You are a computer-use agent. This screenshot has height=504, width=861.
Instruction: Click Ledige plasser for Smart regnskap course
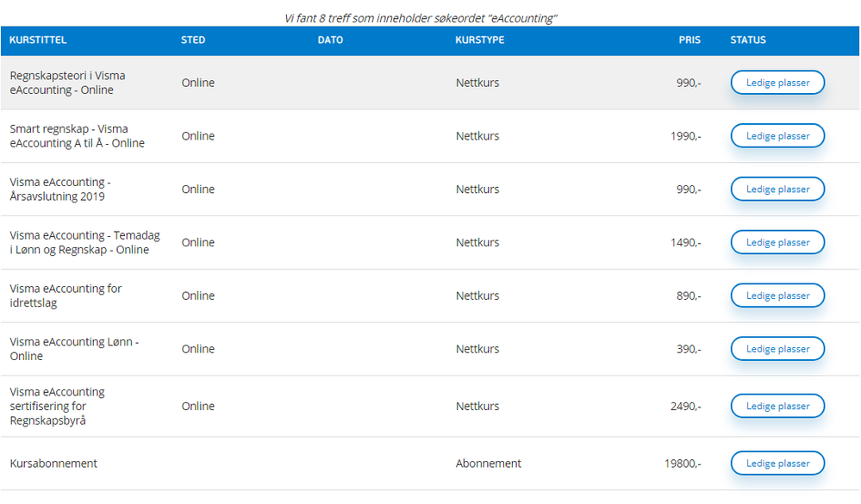click(777, 135)
